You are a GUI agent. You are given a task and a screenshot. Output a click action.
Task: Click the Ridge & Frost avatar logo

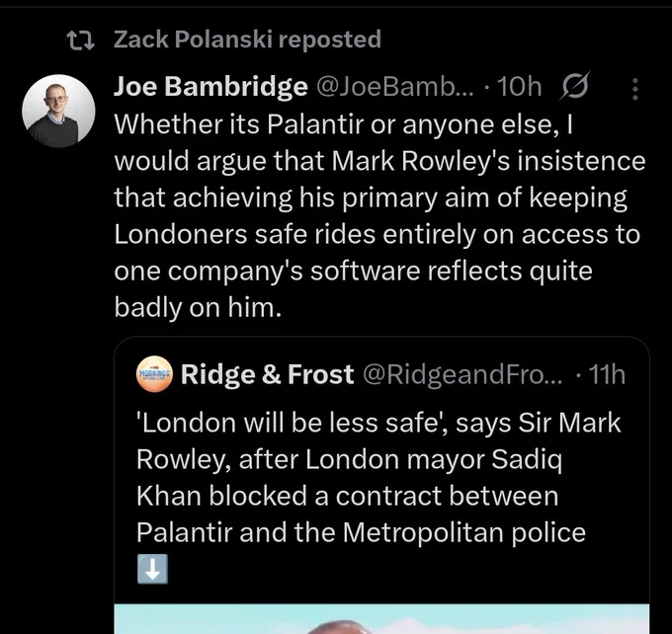(154, 374)
